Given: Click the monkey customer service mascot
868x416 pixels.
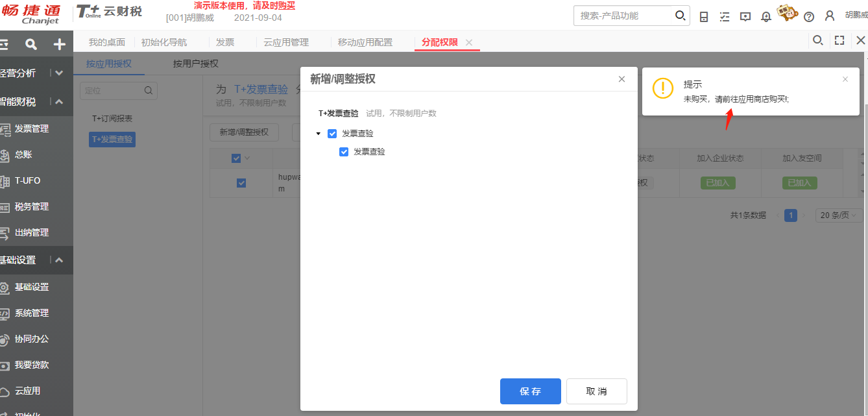Looking at the screenshot, I should 787,13.
